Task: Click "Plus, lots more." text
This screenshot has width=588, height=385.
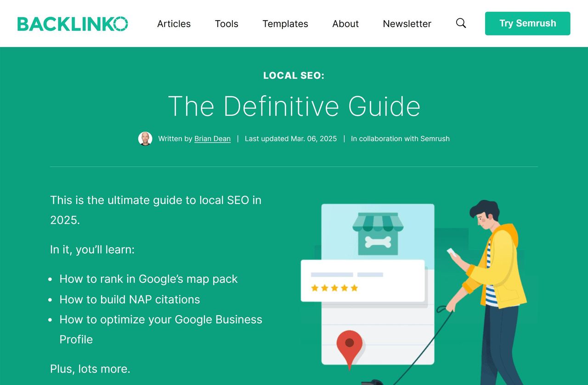Action: click(x=90, y=369)
